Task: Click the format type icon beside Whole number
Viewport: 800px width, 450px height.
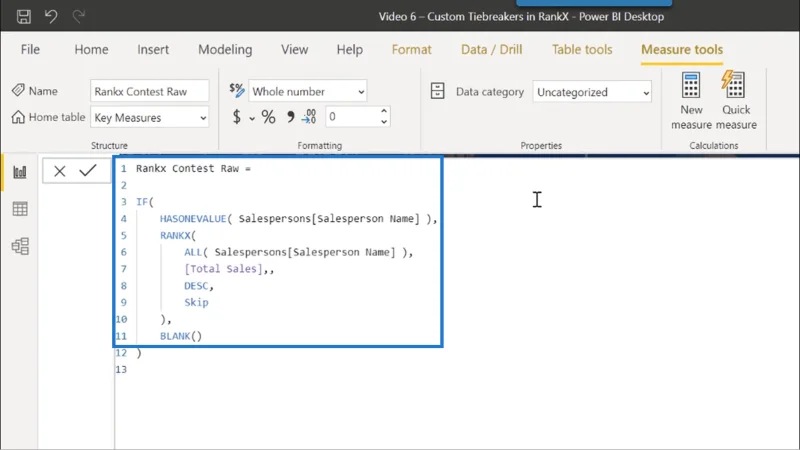Action: pos(237,90)
